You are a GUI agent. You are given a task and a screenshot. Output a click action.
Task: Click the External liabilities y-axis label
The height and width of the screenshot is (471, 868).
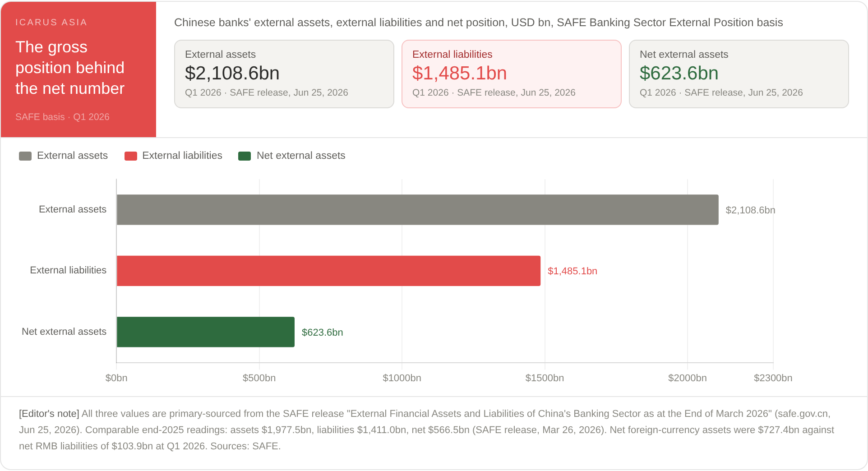(x=68, y=270)
